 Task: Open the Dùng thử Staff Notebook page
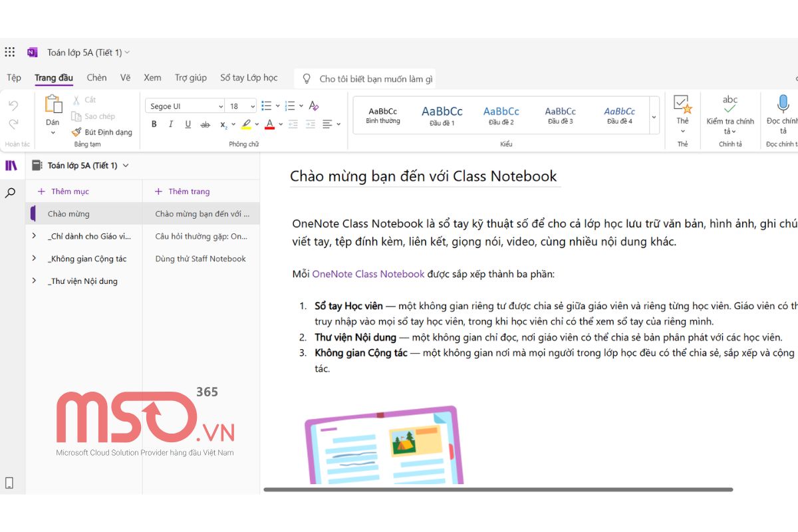(x=201, y=259)
